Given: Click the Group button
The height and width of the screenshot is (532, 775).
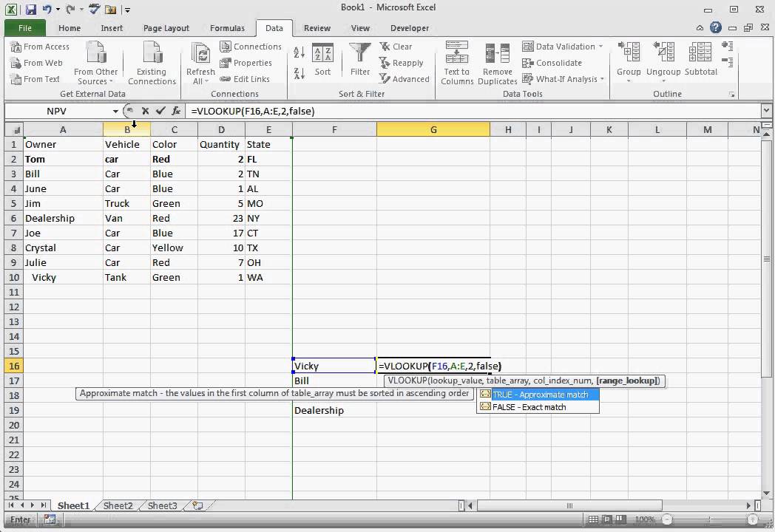Looking at the screenshot, I should point(629,61).
